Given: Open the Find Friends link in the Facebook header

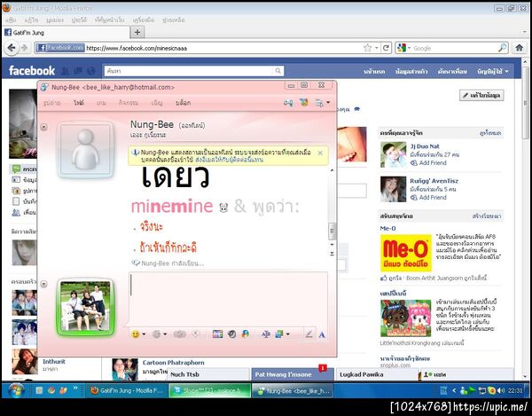Looking at the screenshot, I should click(452, 72).
